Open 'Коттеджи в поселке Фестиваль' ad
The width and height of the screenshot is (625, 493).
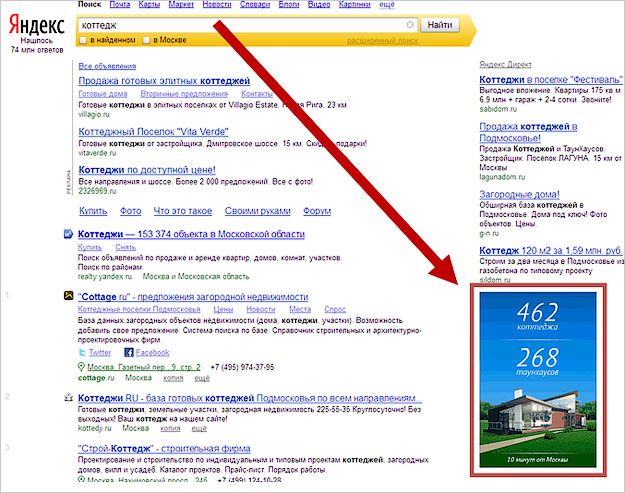tap(551, 79)
